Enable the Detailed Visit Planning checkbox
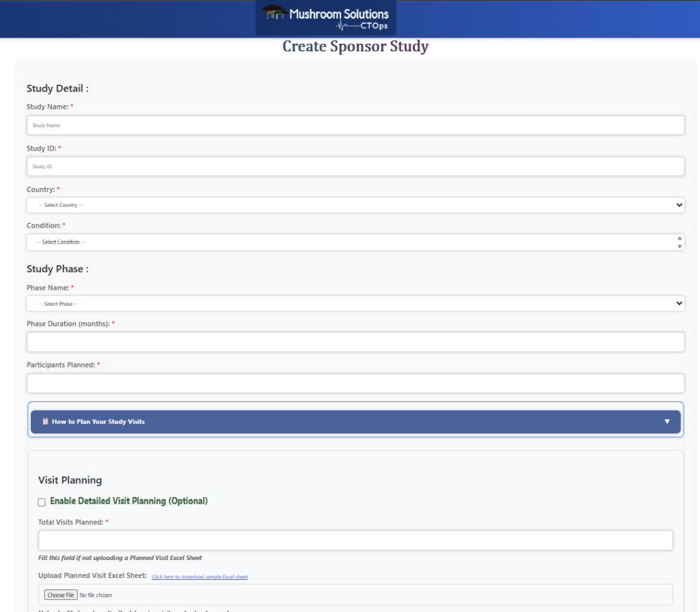This screenshot has height=612, width=700. tap(42, 502)
